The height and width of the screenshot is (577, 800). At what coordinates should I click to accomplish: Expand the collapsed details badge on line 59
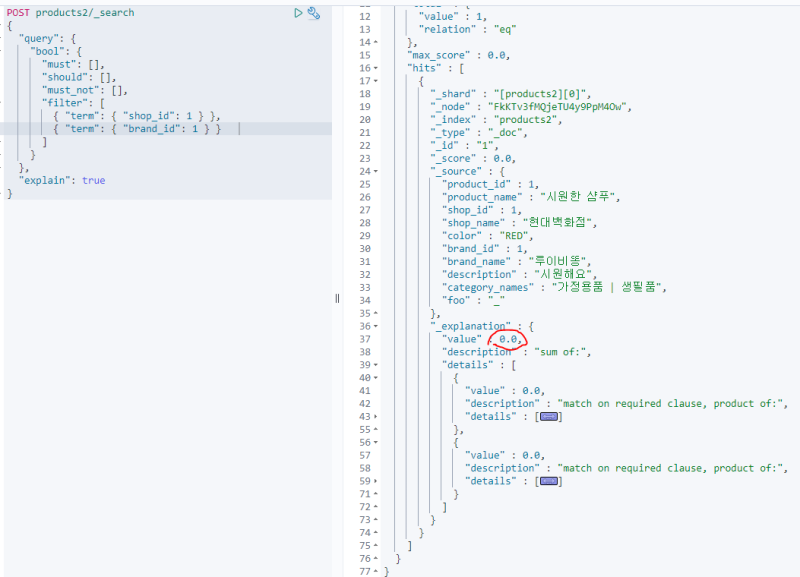pos(548,481)
